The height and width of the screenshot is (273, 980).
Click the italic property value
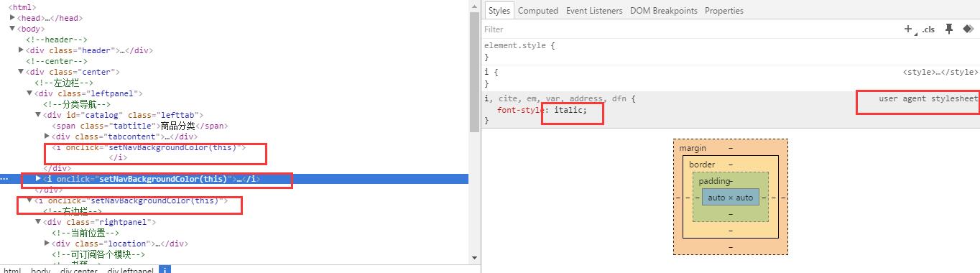(x=568, y=110)
